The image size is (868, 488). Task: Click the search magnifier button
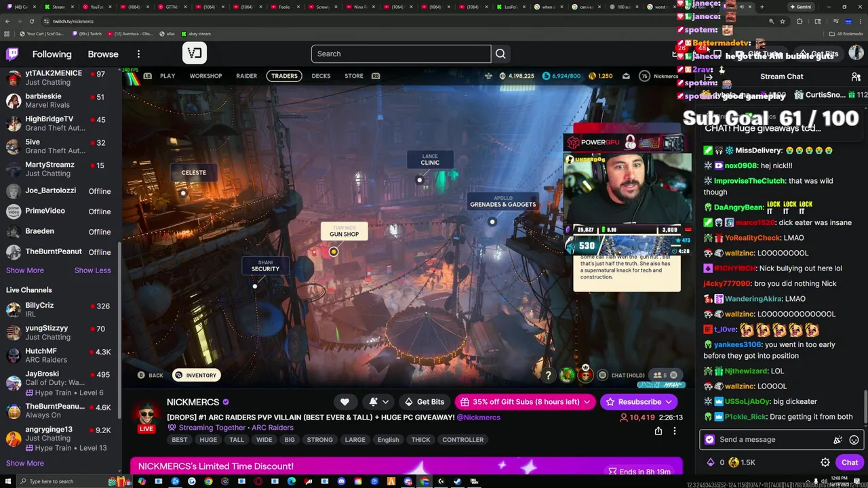500,54
